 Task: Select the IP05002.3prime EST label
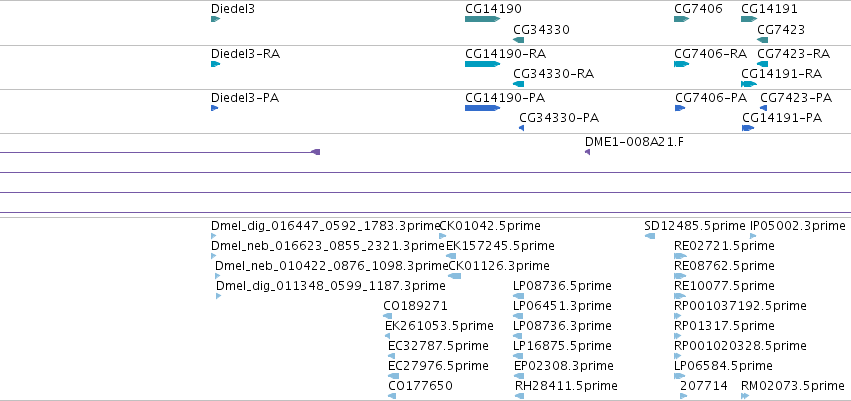tap(797, 226)
